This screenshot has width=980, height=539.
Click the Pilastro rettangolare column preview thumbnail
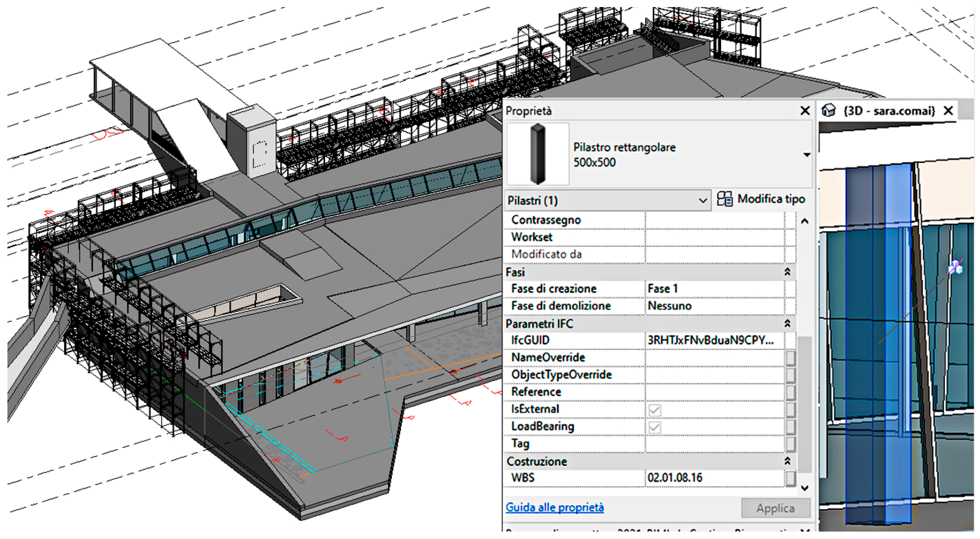[538, 154]
